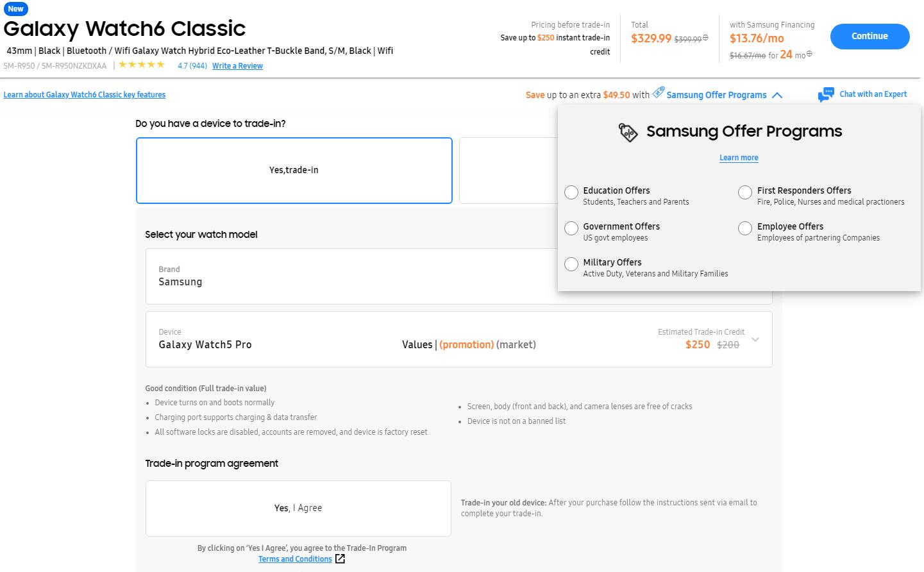Click the five-star rating icons
924x572 pixels.
pyautogui.click(x=142, y=65)
